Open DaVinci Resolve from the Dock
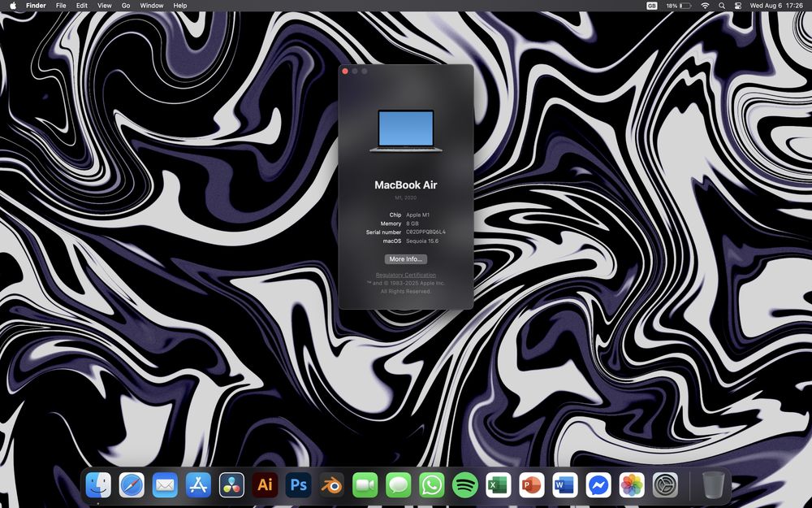The height and width of the screenshot is (508, 812). click(x=231, y=485)
